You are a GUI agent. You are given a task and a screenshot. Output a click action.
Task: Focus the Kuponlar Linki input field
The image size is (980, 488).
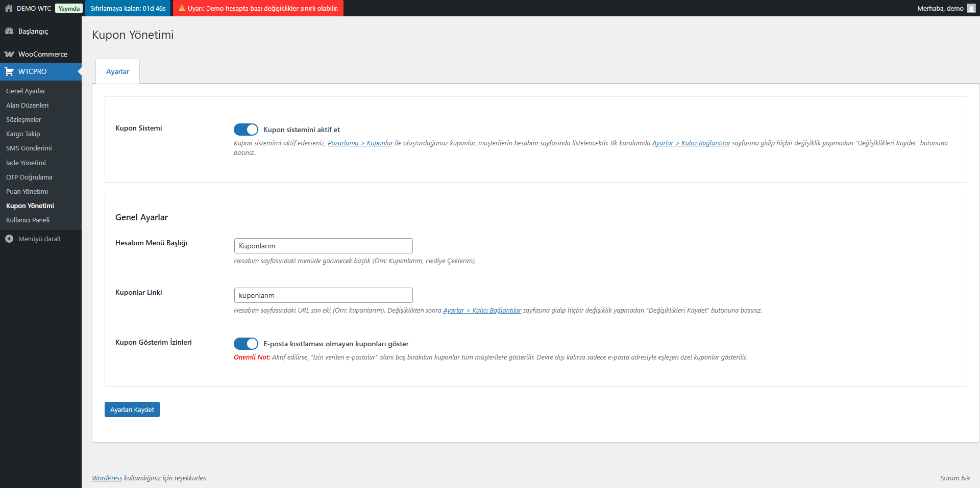pyautogui.click(x=323, y=295)
